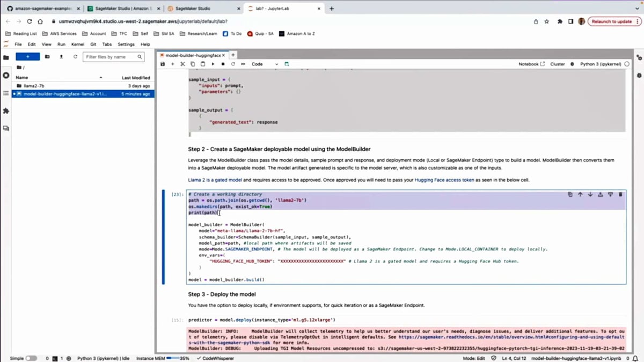Open the Settings menu
The height and width of the screenshot is (362, 644).
point(126,45)
